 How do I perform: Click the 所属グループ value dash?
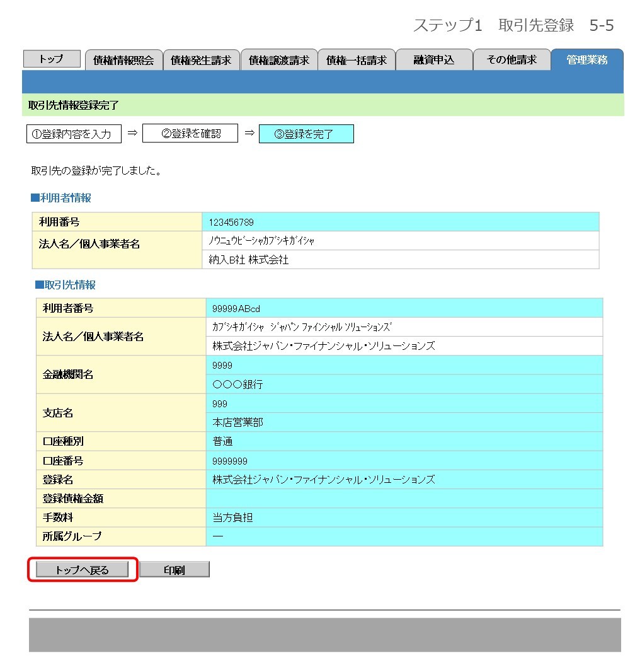click(x=218, y=536)
